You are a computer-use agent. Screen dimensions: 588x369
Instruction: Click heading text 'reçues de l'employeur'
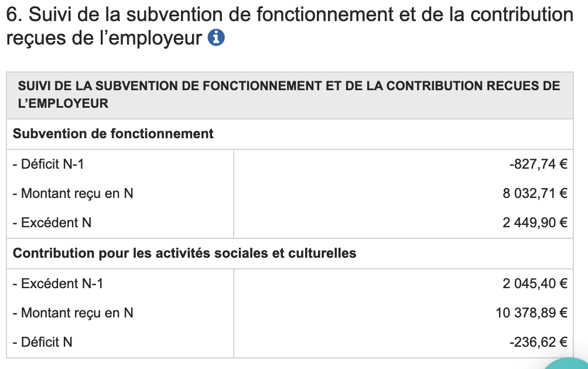104,39
